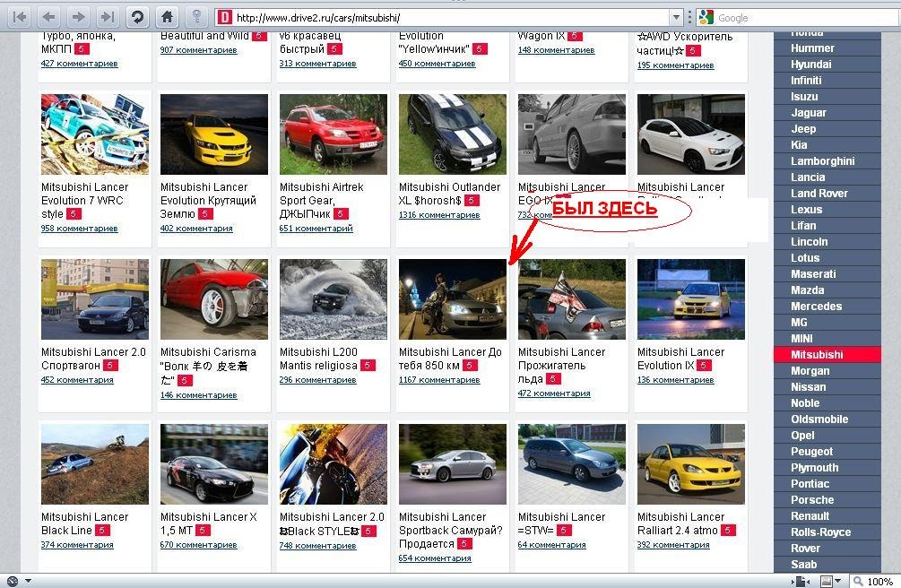Click the status bar panel icon bottom-left
Screen dimensions: 901x588
coord(13,581)
